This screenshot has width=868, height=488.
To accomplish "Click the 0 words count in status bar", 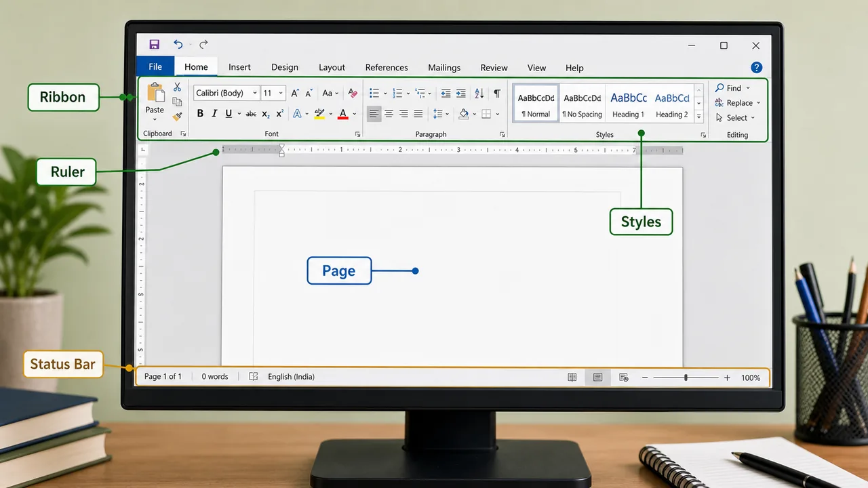I will tap(215, 377).
